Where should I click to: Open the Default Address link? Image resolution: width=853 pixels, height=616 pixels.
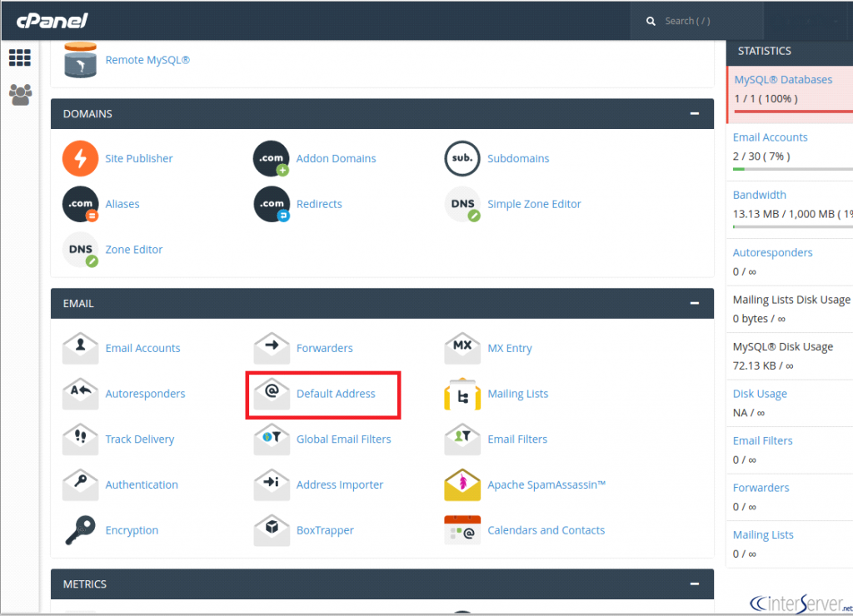336,394
